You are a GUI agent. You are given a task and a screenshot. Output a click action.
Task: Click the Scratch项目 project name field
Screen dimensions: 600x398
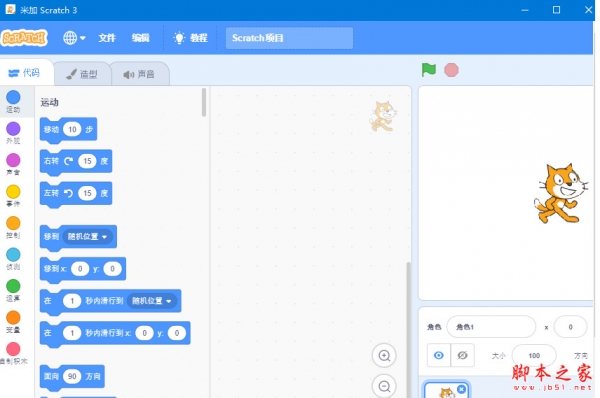coord(289,38)
